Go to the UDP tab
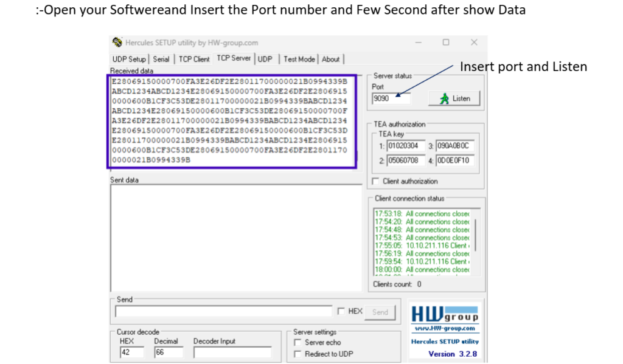This screenshot has width=623, height=364. click(x=265, y=59)
